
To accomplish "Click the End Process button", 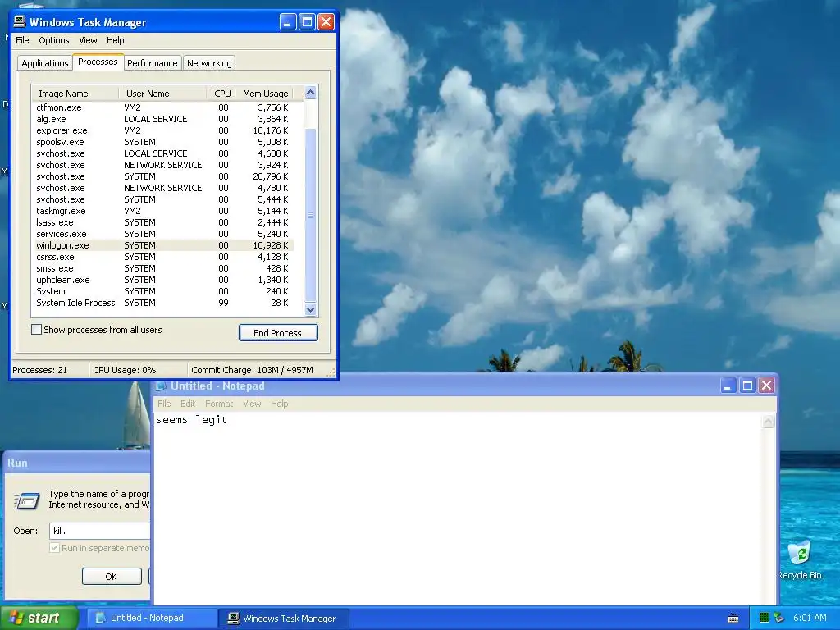I will pos(278,333).
